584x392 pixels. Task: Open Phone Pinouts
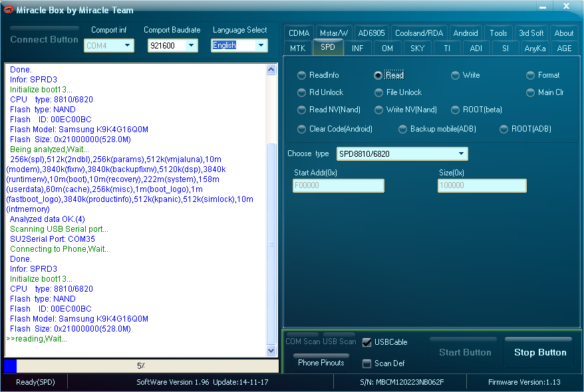[321, 363]
